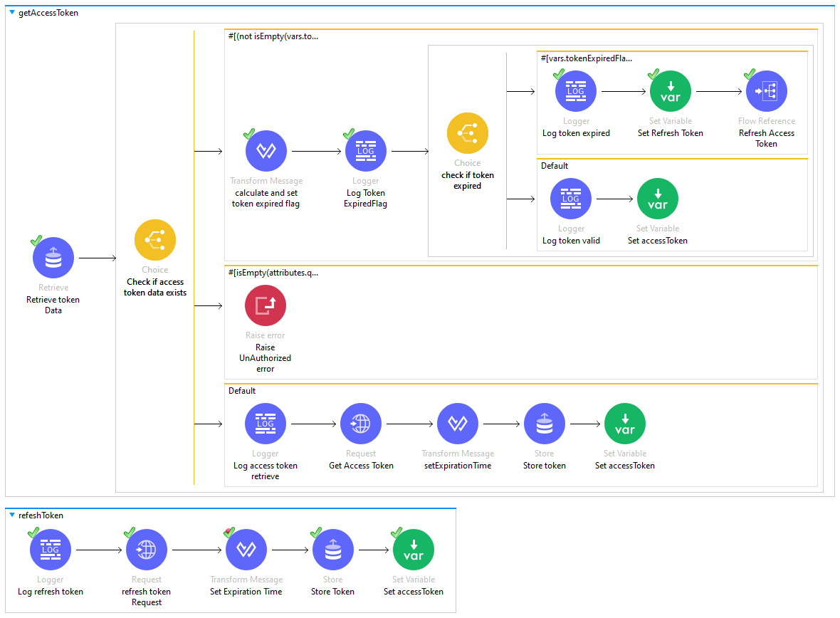Click the 'Retrieve token Data' label text

[53, 305]
